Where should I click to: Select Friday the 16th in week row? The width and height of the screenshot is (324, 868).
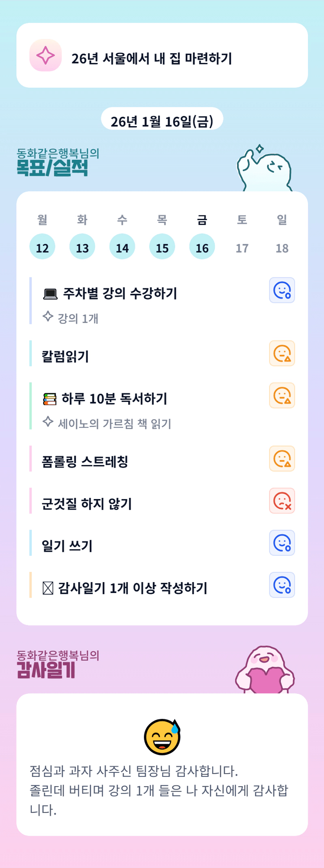pyautogui.click(x=202, y=247)
